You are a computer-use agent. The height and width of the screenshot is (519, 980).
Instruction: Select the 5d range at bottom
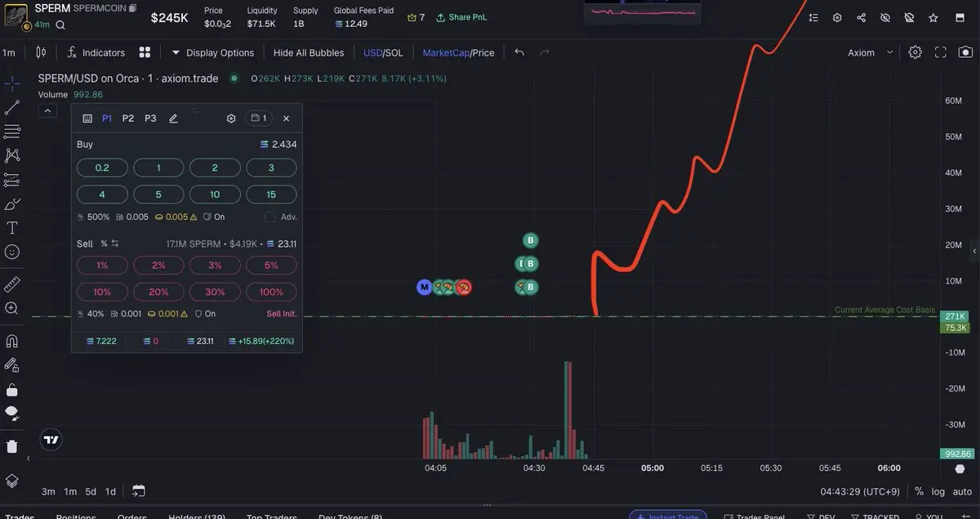91,491
